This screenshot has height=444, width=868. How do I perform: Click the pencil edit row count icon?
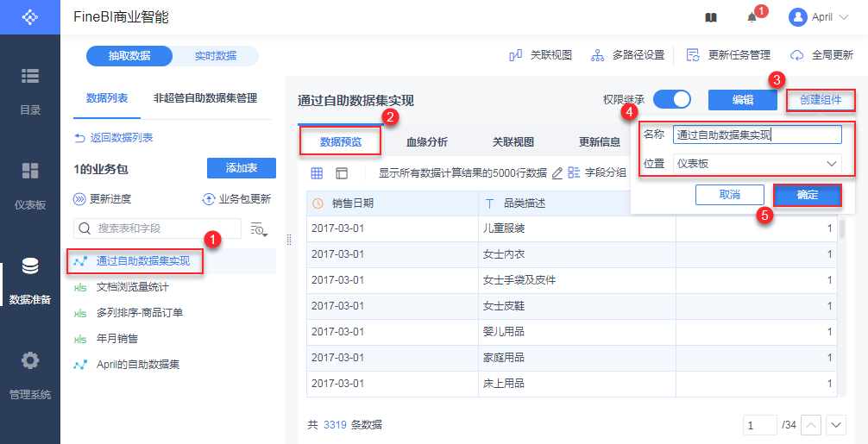557,172
